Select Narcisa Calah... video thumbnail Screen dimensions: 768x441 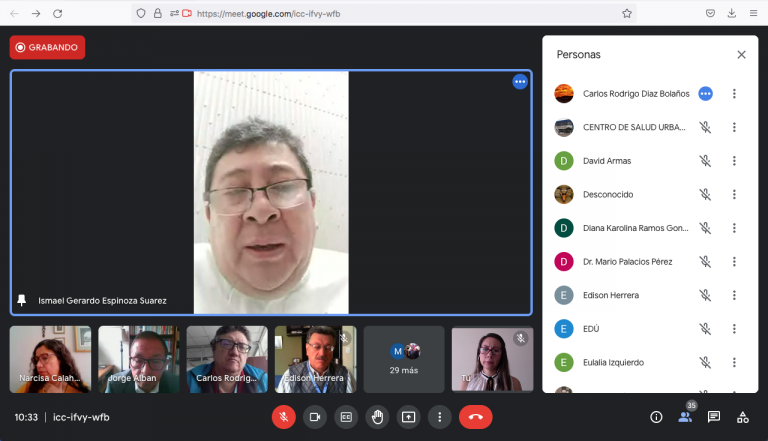50,359
